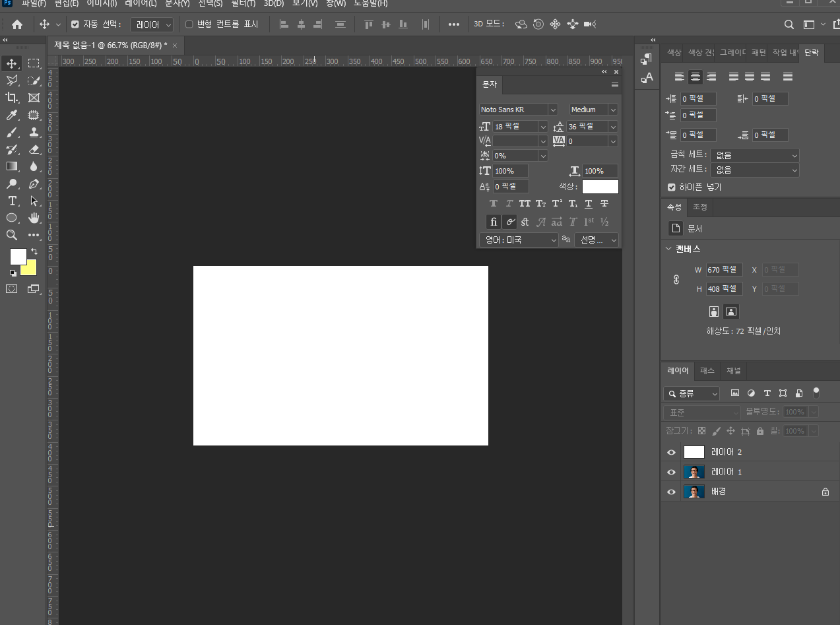
Task: Toggle layer filter on/off switch
Action: point(816,393)
